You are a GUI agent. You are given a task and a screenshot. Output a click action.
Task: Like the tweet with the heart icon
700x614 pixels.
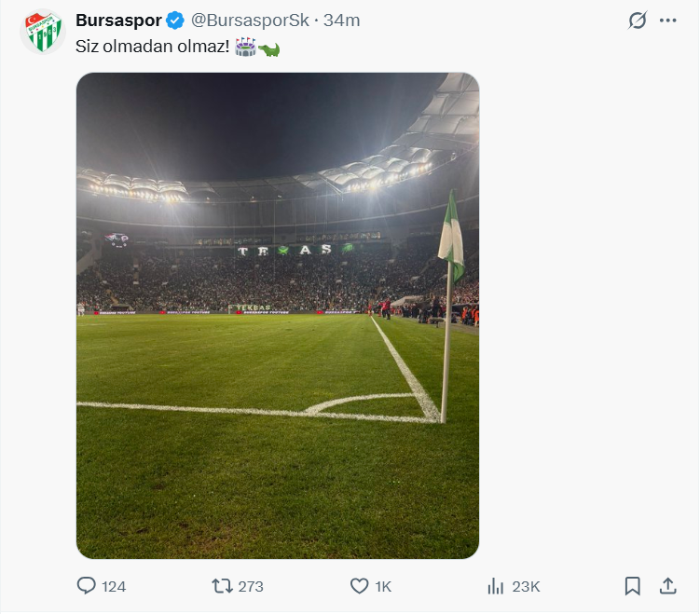pos(359,586)
